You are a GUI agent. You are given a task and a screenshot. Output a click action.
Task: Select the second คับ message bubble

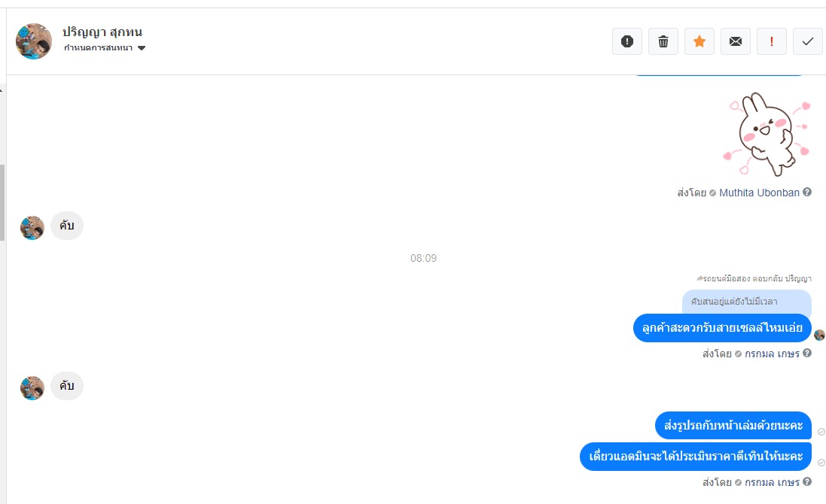67,386
